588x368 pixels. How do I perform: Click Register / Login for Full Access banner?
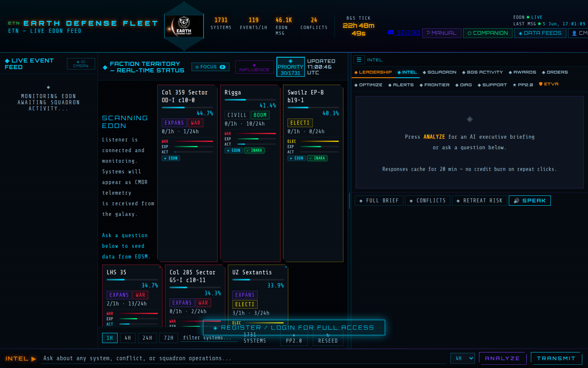(294, 328)
